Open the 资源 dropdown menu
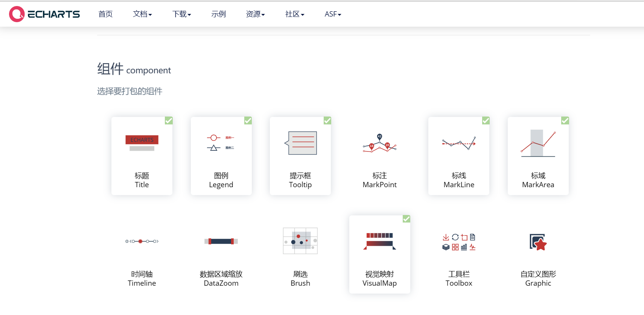Viewport: 644px width, 315px height. coord(255,14)
